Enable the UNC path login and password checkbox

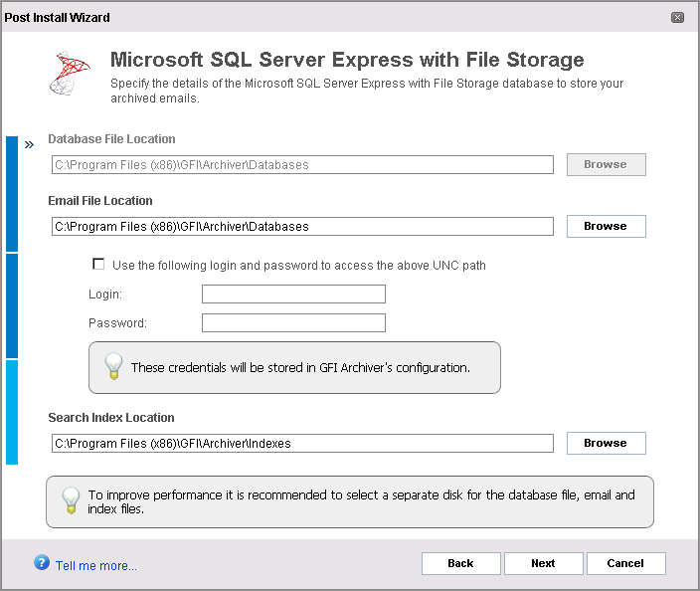tap(98, 265)
